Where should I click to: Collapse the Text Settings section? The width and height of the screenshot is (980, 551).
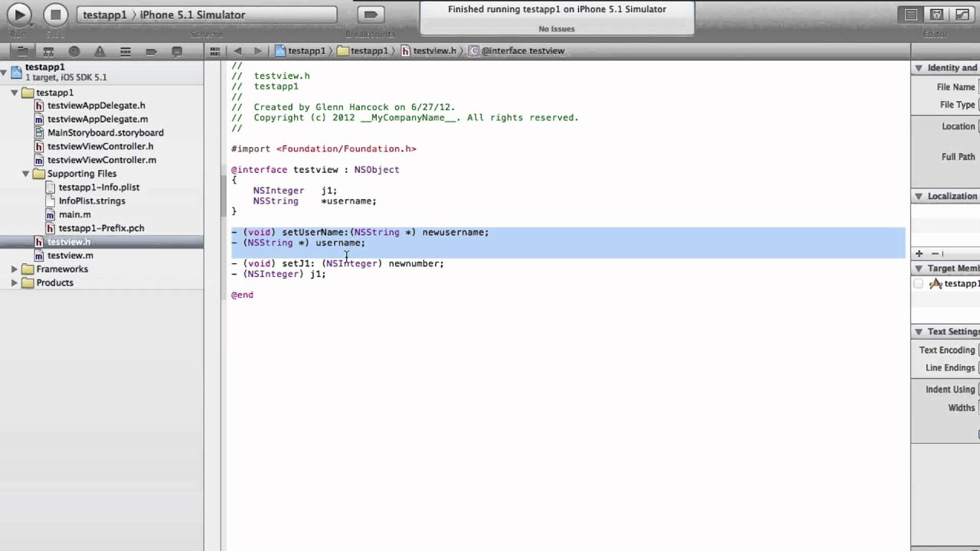point(918,332)
